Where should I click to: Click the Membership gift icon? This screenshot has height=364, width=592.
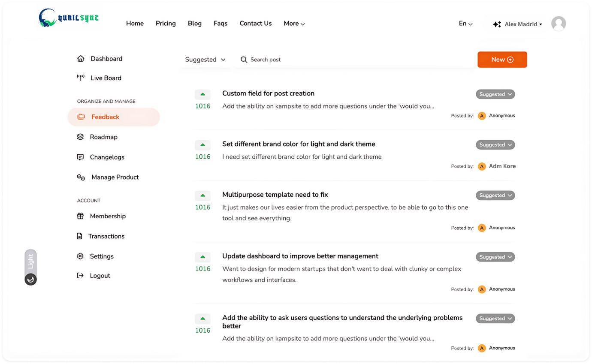[80, 216]
